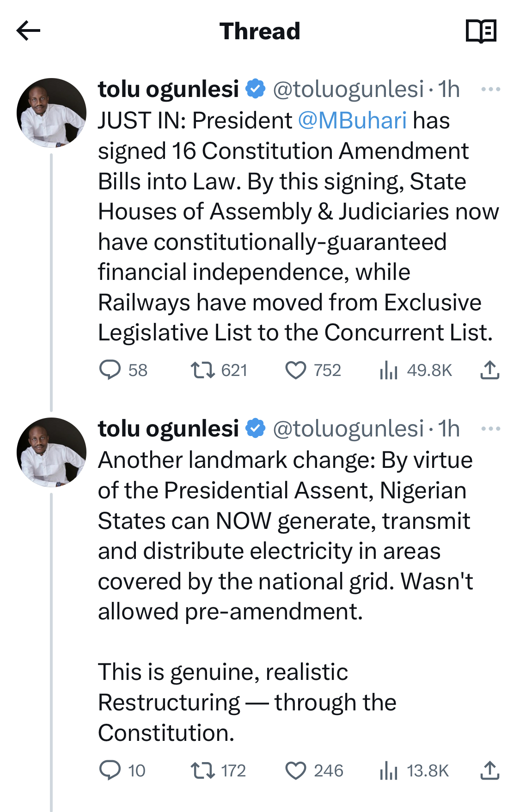View analytics showing 13.8K views
520x812 pixels.
389,770
